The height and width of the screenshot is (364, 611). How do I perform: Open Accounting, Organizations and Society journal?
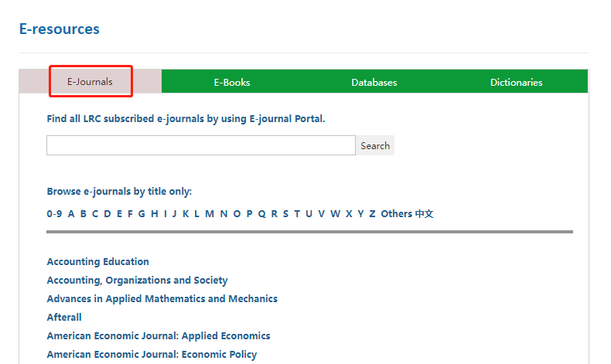pyautogui.click(x=137, y=281)
